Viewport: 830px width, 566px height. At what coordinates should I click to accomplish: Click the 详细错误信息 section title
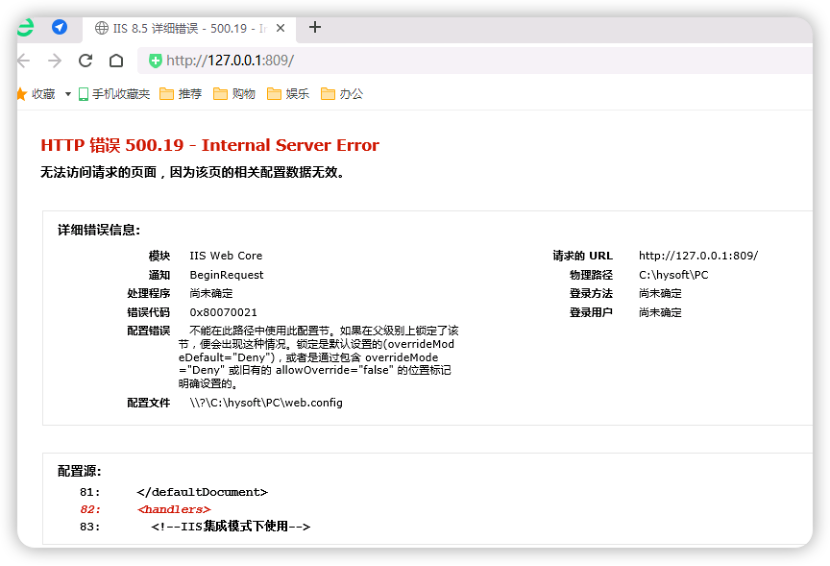coord(98,230)
